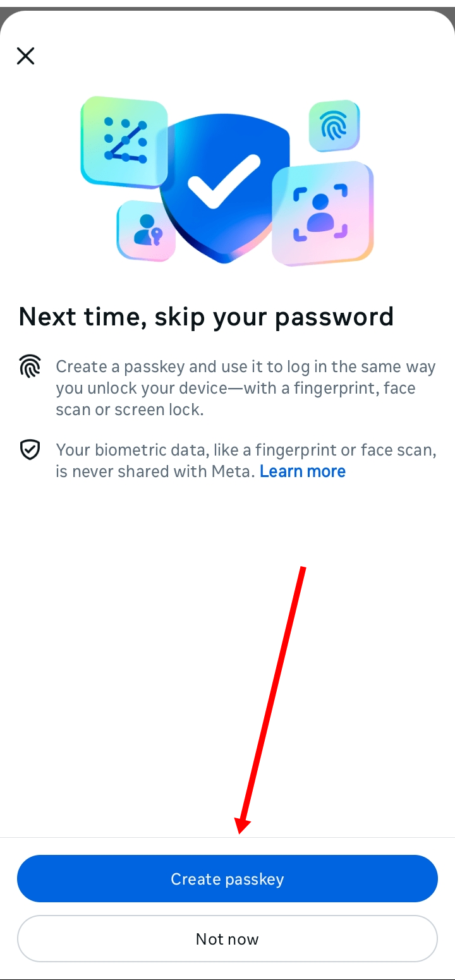The height and width of the screenshot is (980, 455).
Task: Tap the face scan illustration tile
Action: tap(322, 213)
